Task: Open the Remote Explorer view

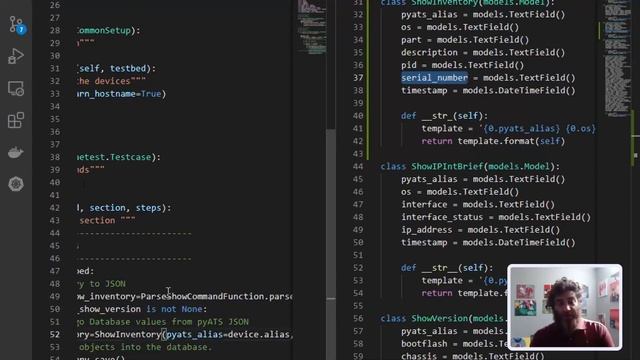Action: tap(16, 88)
